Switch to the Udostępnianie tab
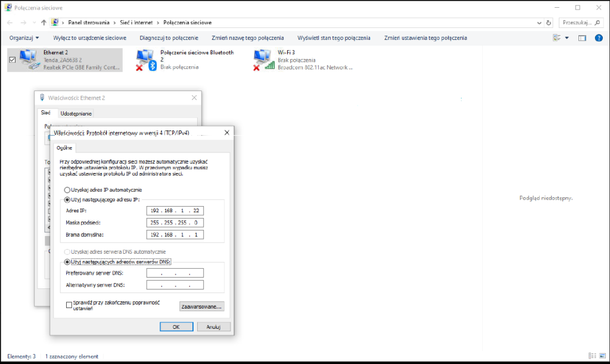Screen dimensions: 610x364 (x=76, y=113)
